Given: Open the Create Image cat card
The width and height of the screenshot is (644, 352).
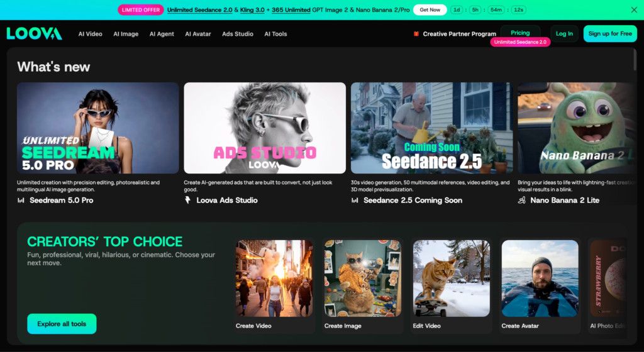Looking at the screenshot, I should [x=363, y=278].
